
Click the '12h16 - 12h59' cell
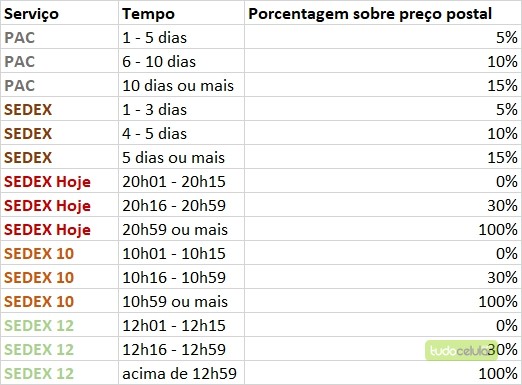(181, 349)
